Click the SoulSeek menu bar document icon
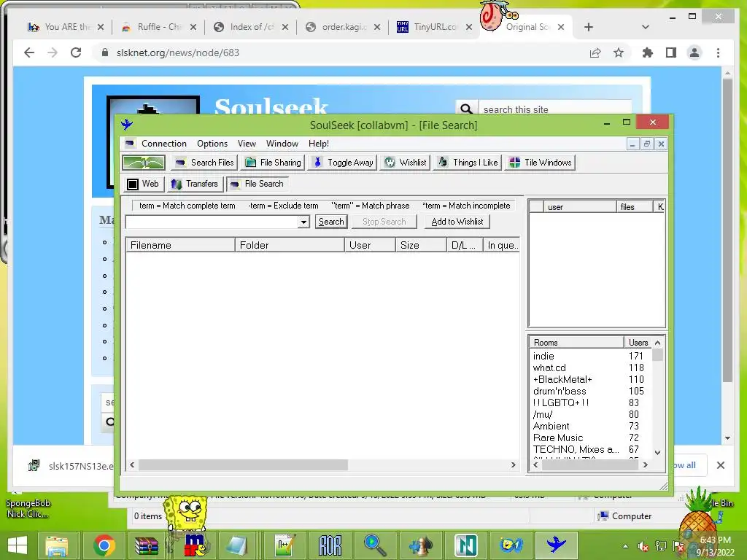This screenshot has height=560, width=747. click(x=130, y=144)
